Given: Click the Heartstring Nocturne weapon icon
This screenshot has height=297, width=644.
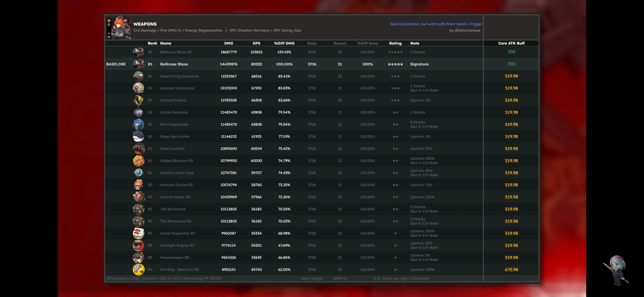Looking at the screenshot, I should coord(138,76).
